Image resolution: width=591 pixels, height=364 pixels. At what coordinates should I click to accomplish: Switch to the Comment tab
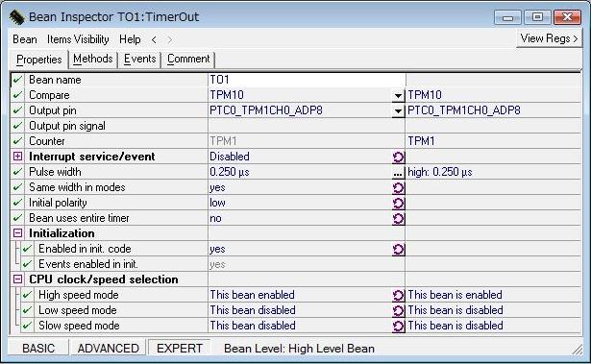coord(188,60)
